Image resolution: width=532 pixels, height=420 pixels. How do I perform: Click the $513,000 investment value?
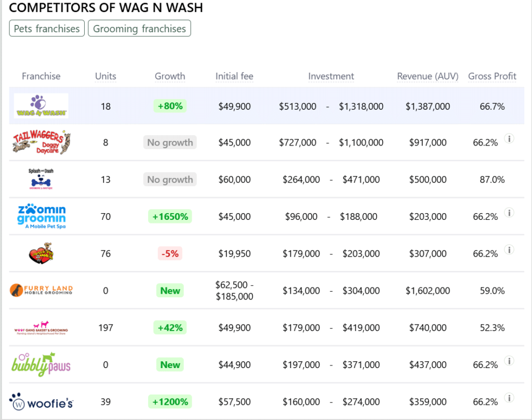(x=298, y=106)
